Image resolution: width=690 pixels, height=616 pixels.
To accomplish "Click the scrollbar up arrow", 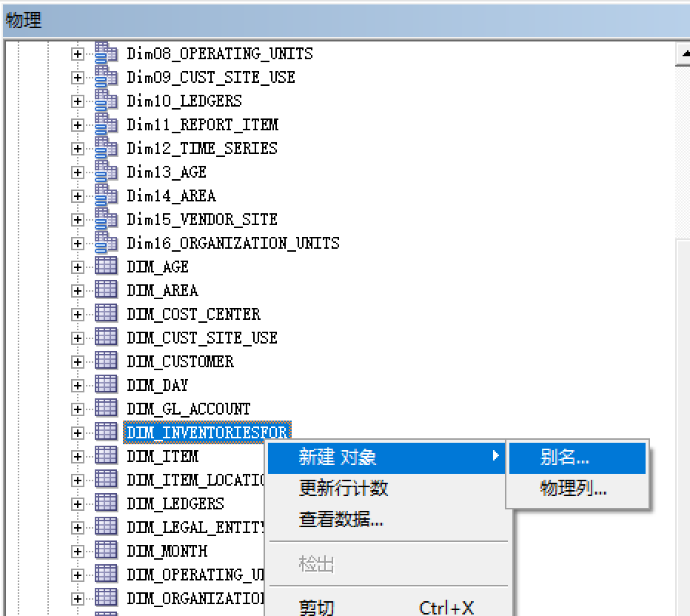I will tap(683, 55).
